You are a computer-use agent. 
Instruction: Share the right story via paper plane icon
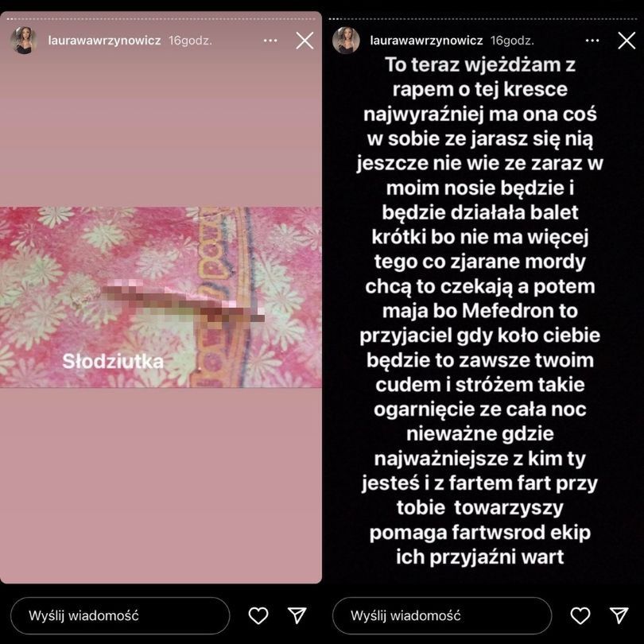pyautogui.click(x=619, y=615)
